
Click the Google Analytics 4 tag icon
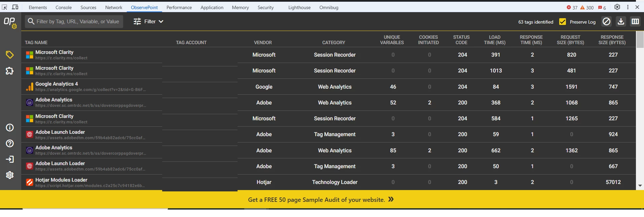click(x=30, y=87)
